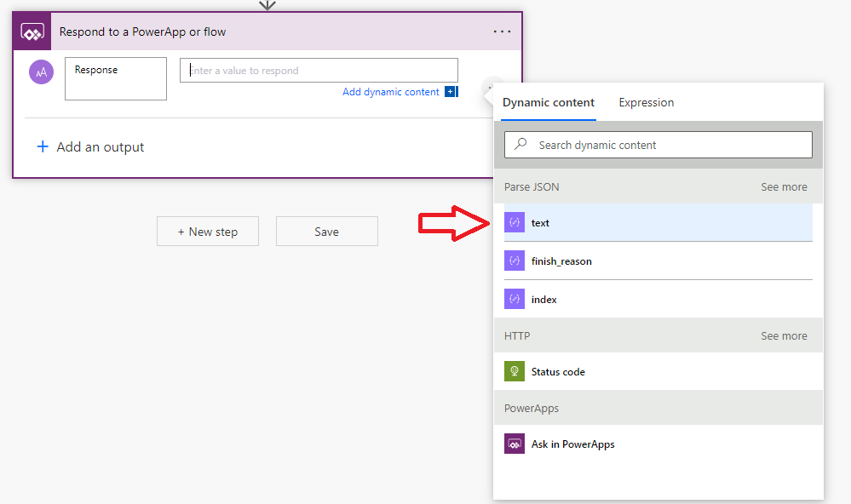
Task: Click the 'Enter a value to respond' field
Action: click(x=319, y=71)
